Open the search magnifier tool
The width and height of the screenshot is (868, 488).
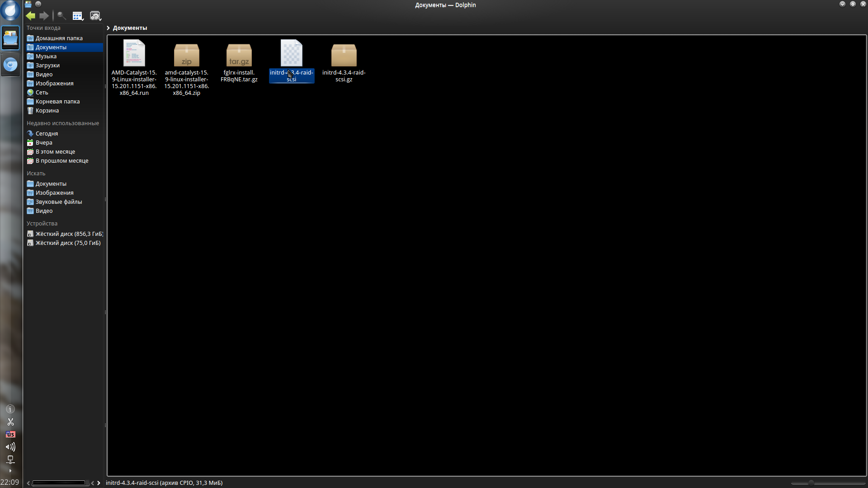tap(61, 16)
